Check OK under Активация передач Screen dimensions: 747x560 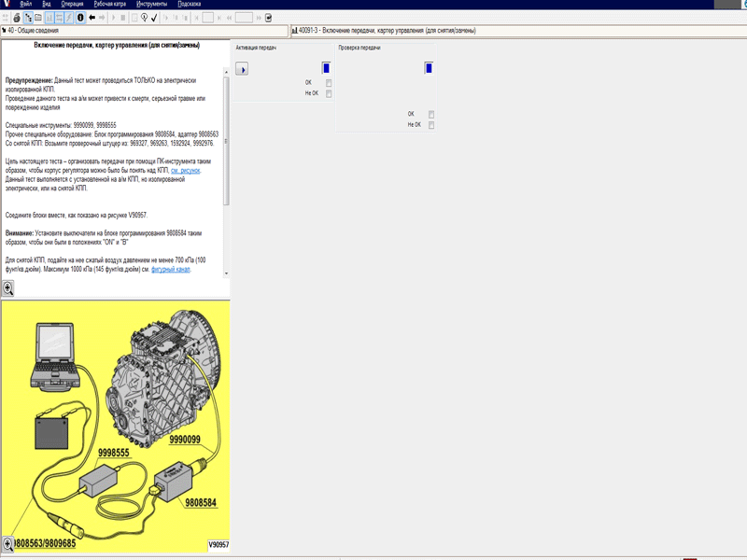(329, 82)
